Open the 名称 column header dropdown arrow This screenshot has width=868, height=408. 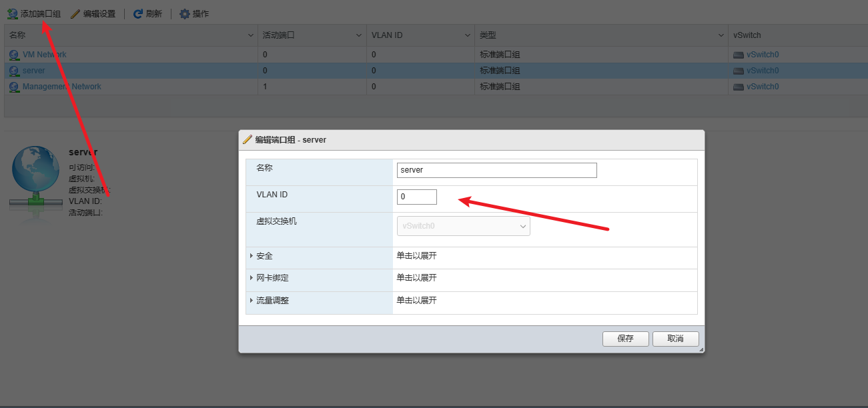pyautogui.click(x=251, y=35)
